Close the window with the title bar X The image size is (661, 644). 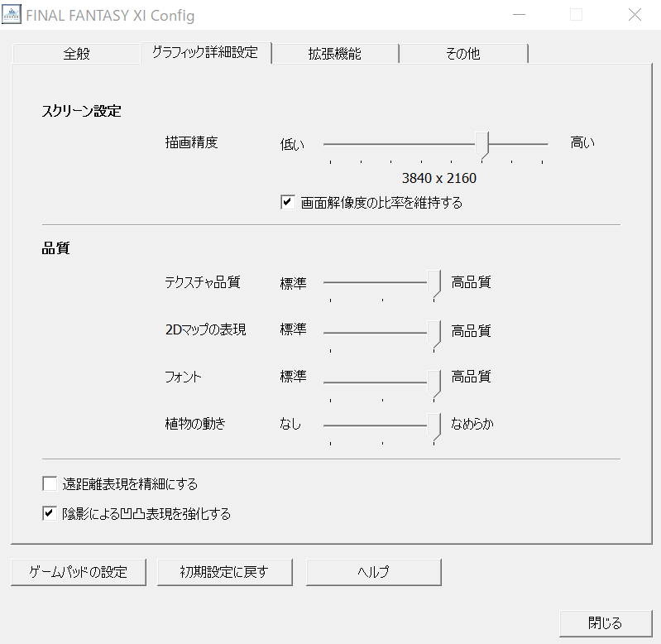pyautogui.click(x=635, y=15)
